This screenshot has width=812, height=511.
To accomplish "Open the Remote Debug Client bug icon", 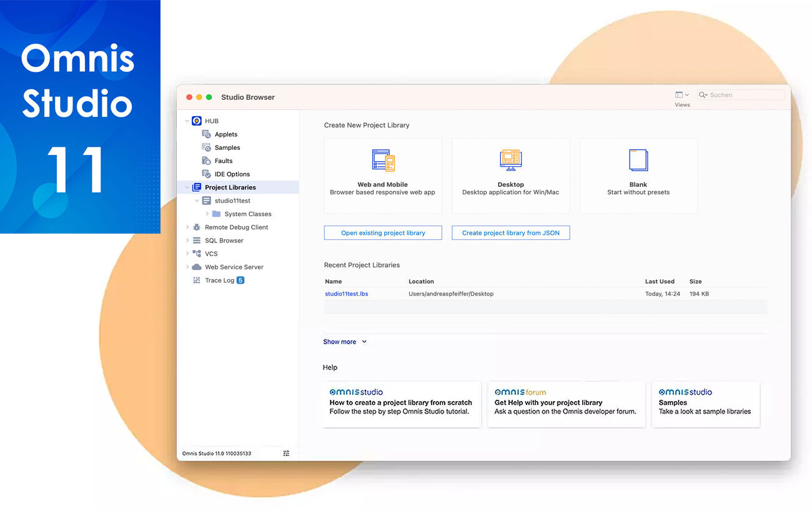I will [197, 227].
